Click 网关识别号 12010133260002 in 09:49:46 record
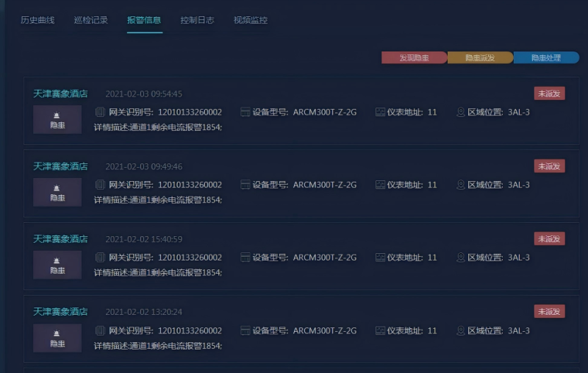The width and height of the screenshot is (588, 373). [165, 185]
